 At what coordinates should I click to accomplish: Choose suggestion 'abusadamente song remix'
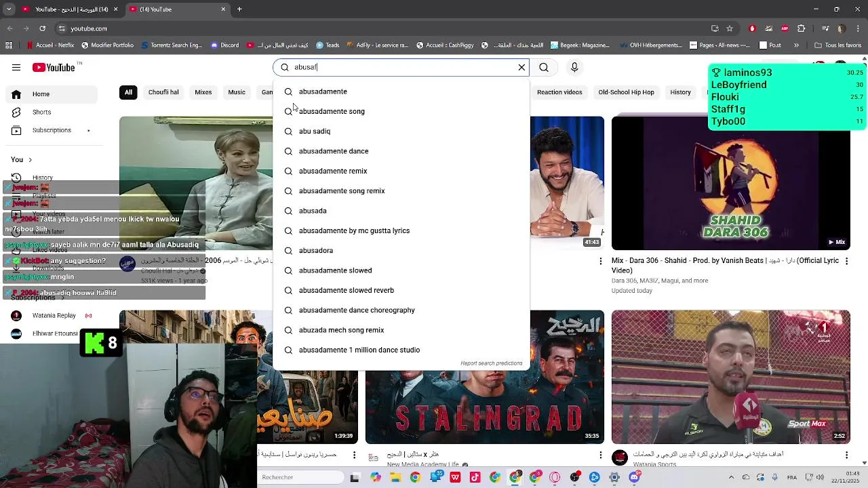(x=401, y=191)
